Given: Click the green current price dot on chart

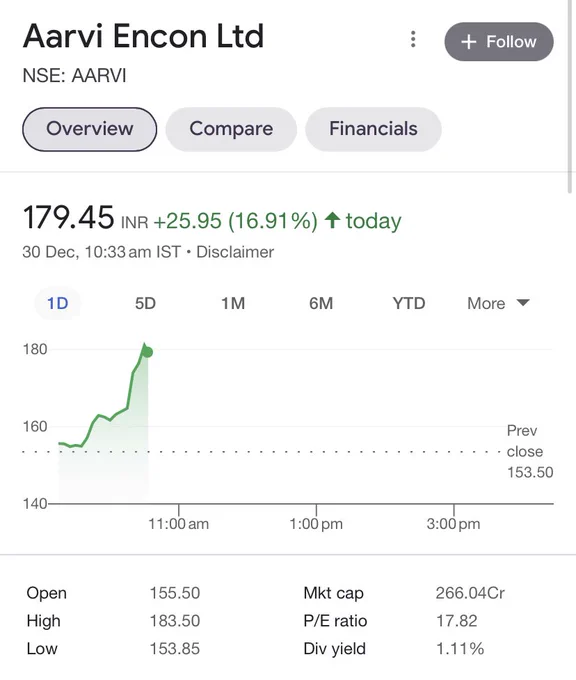Looking at the screenshot, I should tap(147, 352).
